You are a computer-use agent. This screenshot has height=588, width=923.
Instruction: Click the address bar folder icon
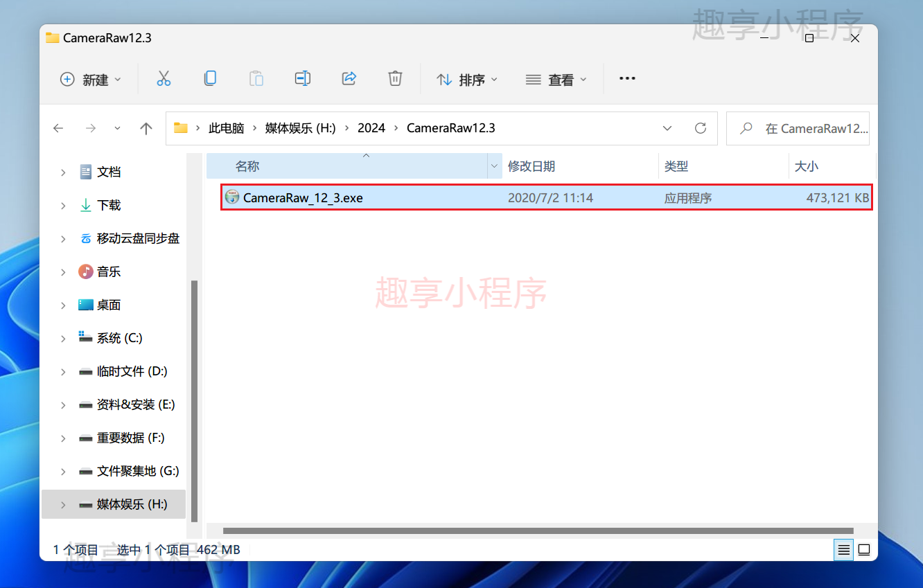(x=181, y=128)
